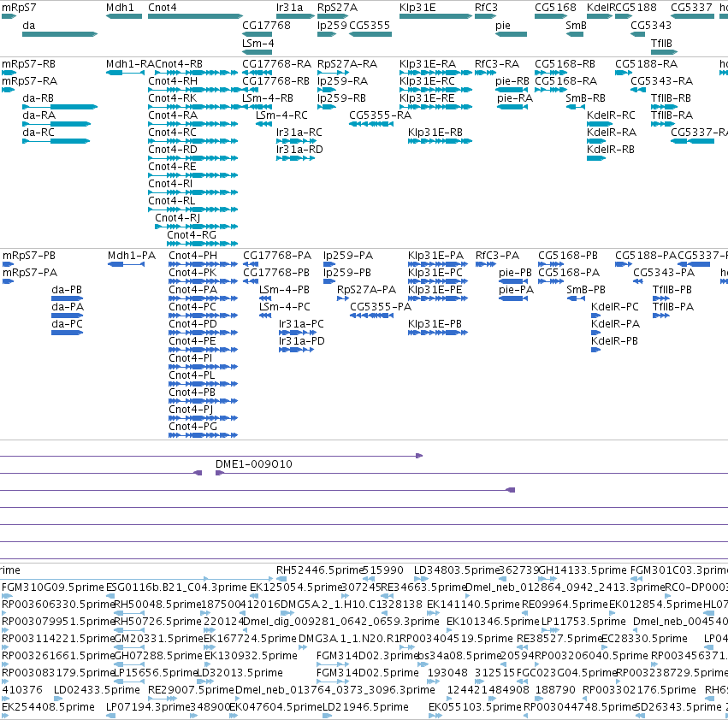Viewport: 728px width, 720px height.
Task: Select the Klp31E-PE protein label
Action: (x=435, y=290)
